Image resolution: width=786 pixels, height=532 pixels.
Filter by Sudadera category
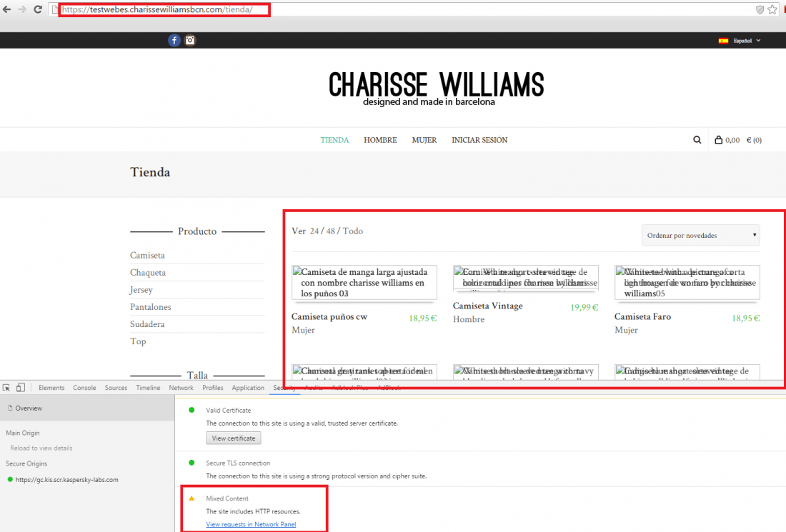point(147,324)
